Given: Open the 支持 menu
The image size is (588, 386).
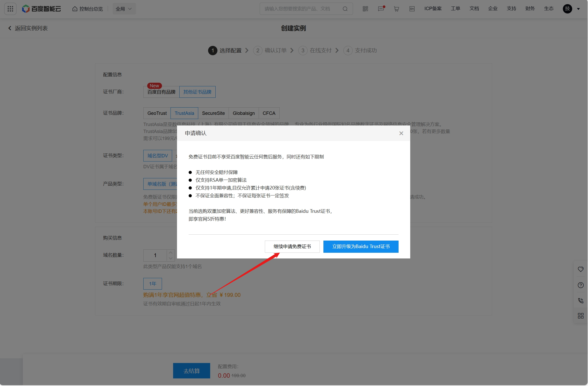Looking at the screenshot, I should click(x=511, y=9).
